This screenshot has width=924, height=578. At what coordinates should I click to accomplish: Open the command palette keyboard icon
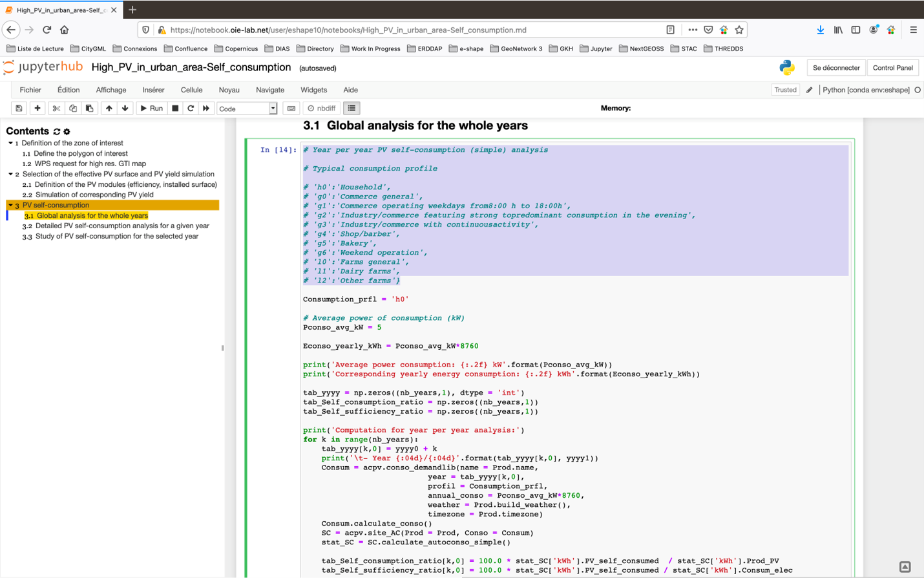click(291, 108)
